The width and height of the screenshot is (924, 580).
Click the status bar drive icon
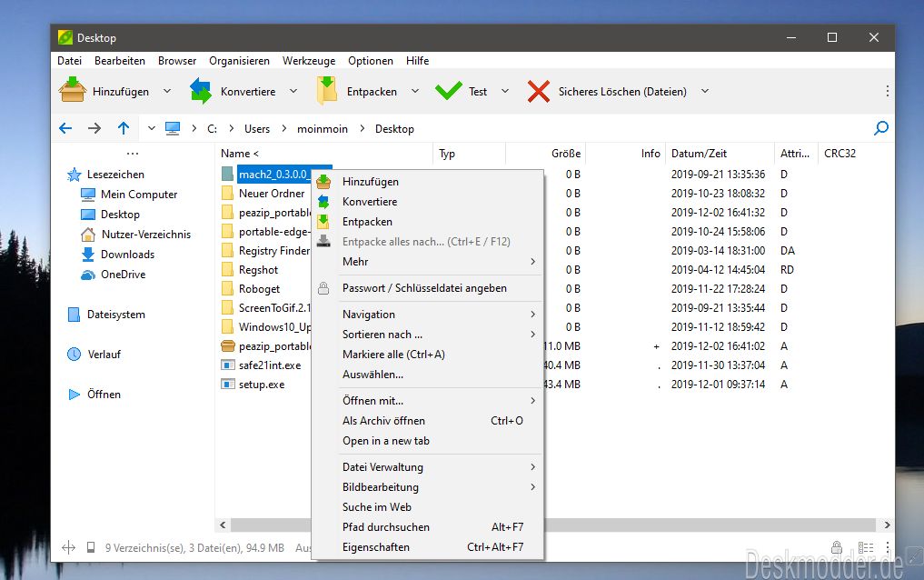click(x=91, y=547)
